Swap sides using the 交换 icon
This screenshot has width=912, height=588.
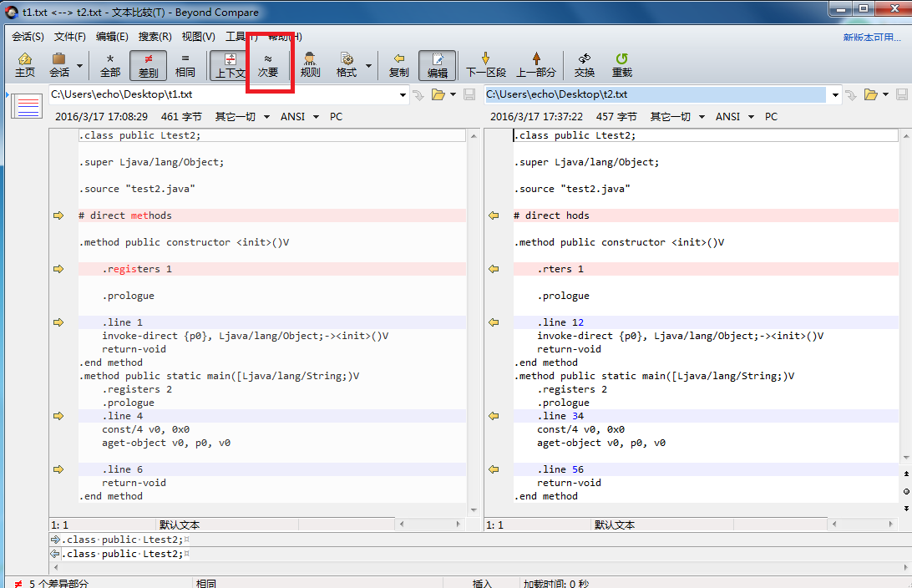point(584,65)
